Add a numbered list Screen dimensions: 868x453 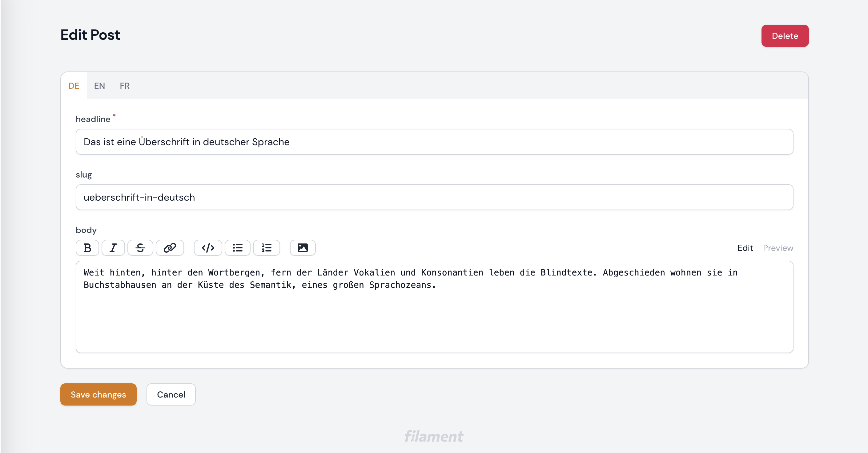point(266,248)
